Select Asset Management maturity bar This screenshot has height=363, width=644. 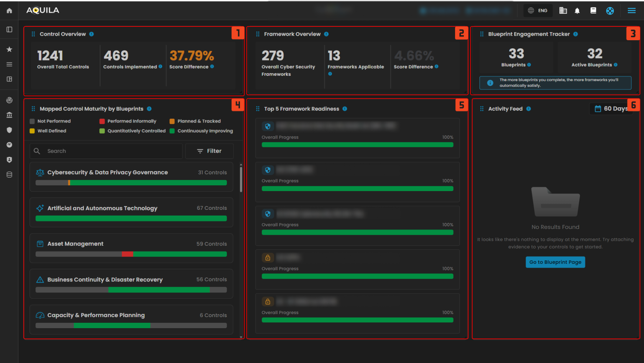[x=131, y=254]
